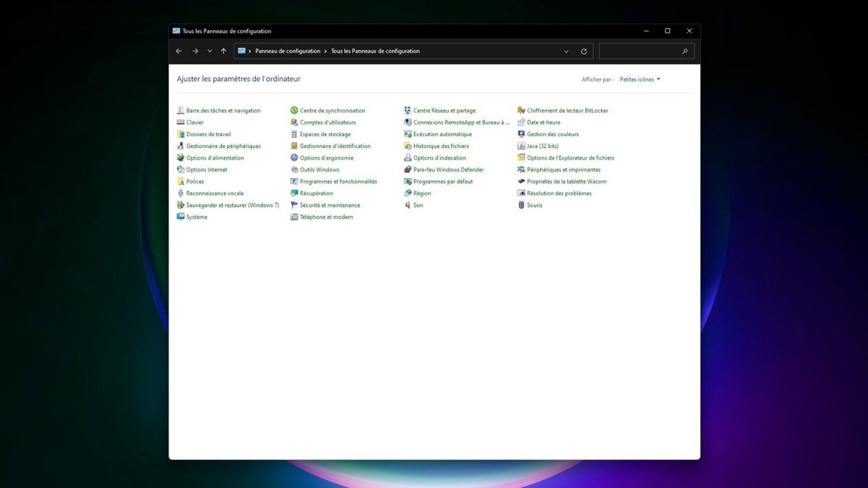Open the Récupération link
The width and height of the screenshot is (868, 488).
point(317,193)
